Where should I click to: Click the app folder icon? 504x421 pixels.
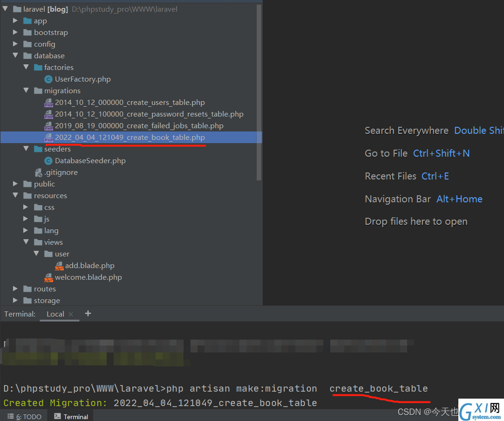pos(27,21)
